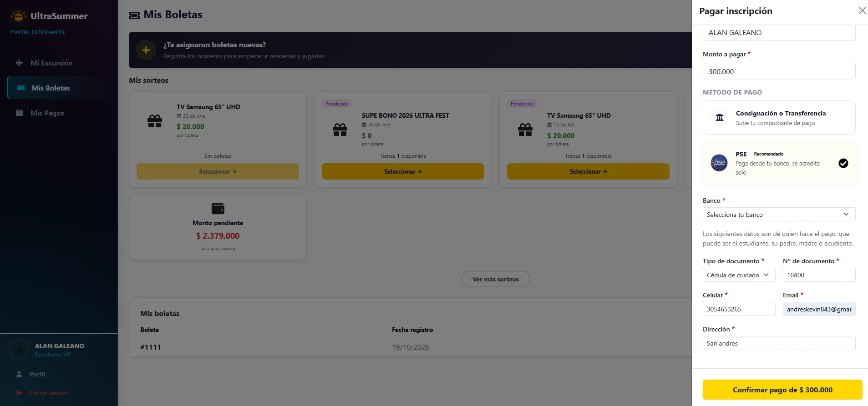This screenshot has width=868, height=406.
Task: Select the PSE payment method option
Action: (779, 163)
